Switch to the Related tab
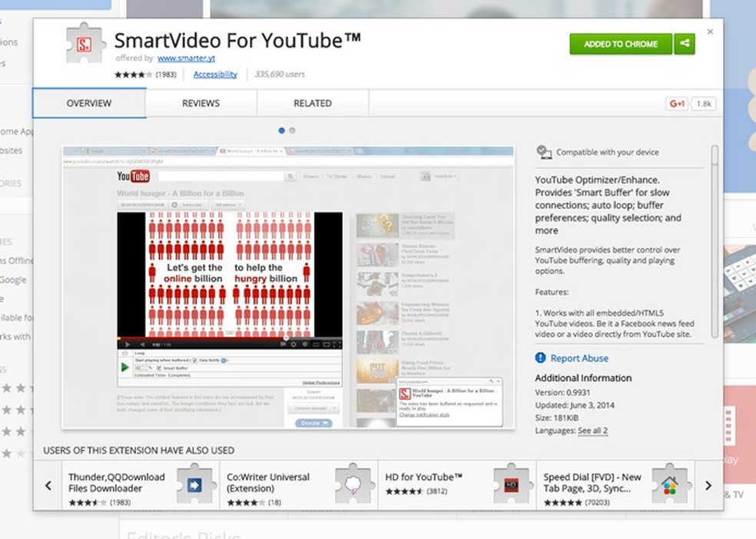Image resolution: width=756 pixels, height=539 pixels. point(313,103)
